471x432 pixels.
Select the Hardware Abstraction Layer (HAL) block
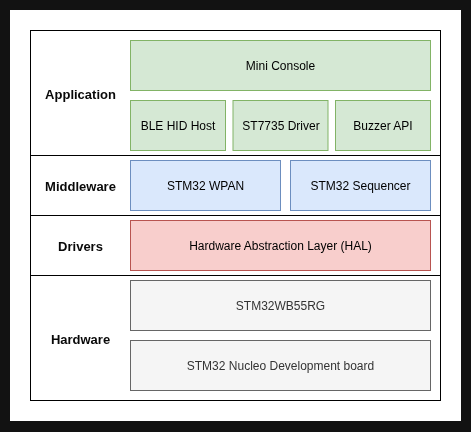(280, 245)
